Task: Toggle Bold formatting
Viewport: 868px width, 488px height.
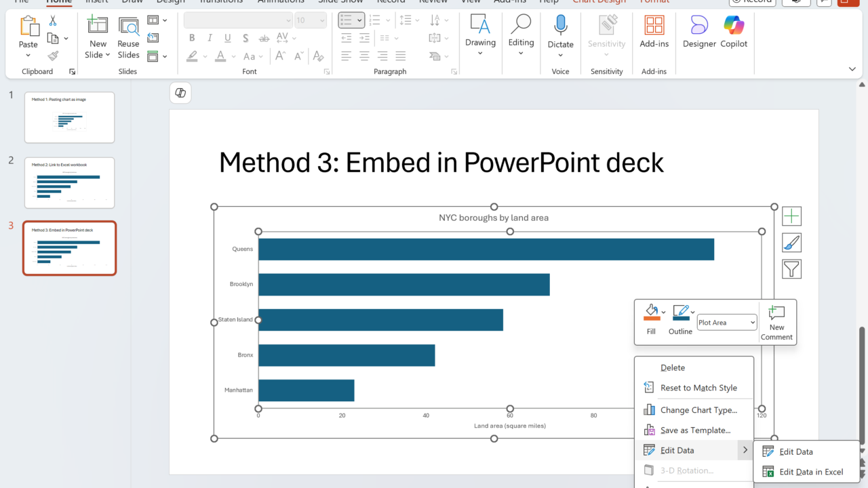Action: tap(192, 38)
